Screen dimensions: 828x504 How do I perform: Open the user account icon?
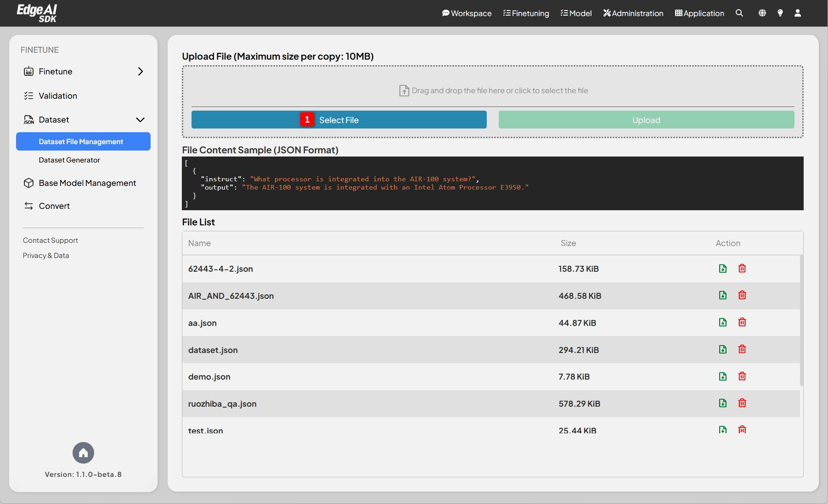[x=798, y=13]
